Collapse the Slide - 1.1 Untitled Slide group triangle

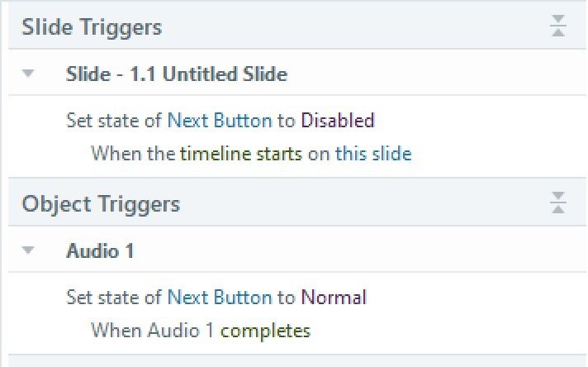(29, 74)
